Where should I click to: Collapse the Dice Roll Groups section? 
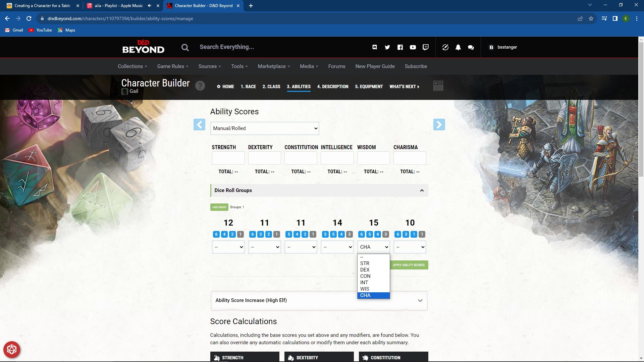[422, 190]
